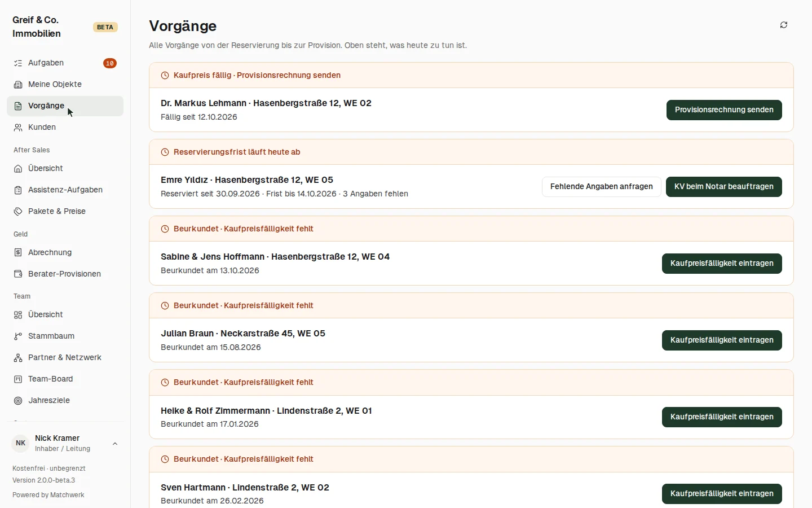This screenshot has width=812, height=508.
Task: Click the Kunden people icon
Action: 18,128
